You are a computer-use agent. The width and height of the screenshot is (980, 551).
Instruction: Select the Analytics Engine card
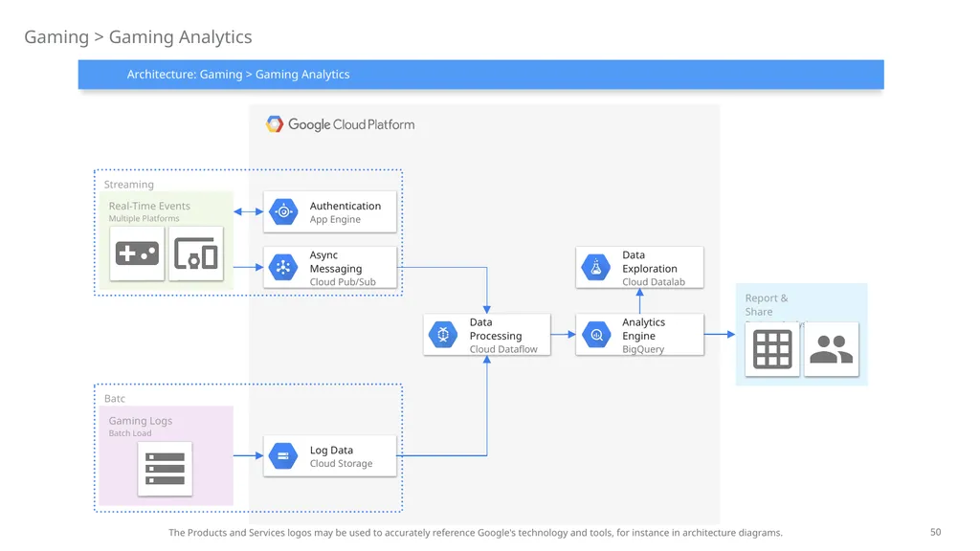[x=639, y=335]
